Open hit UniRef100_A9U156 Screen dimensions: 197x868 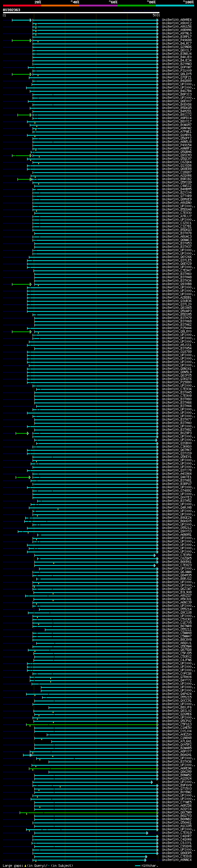click(176, 27)
